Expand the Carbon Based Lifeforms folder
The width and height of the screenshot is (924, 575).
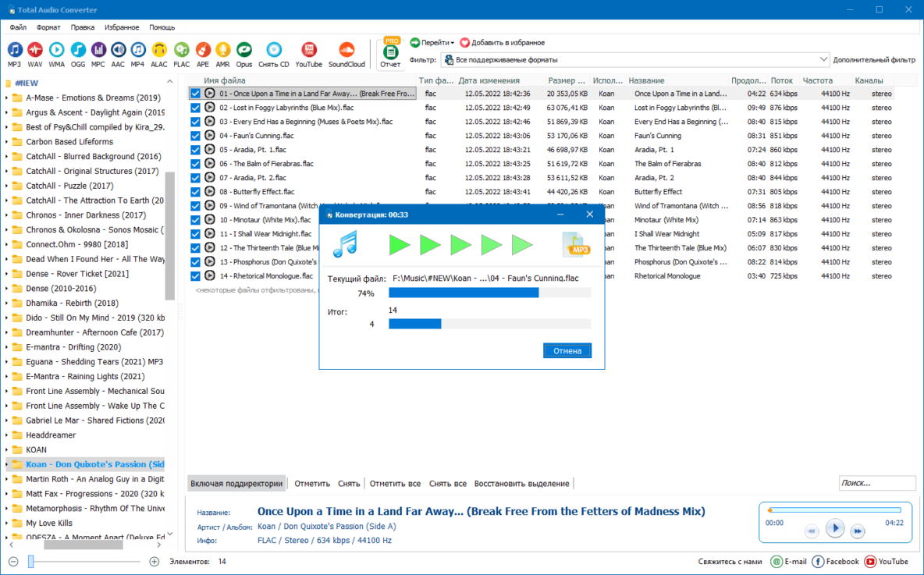[x=6, y=142]
